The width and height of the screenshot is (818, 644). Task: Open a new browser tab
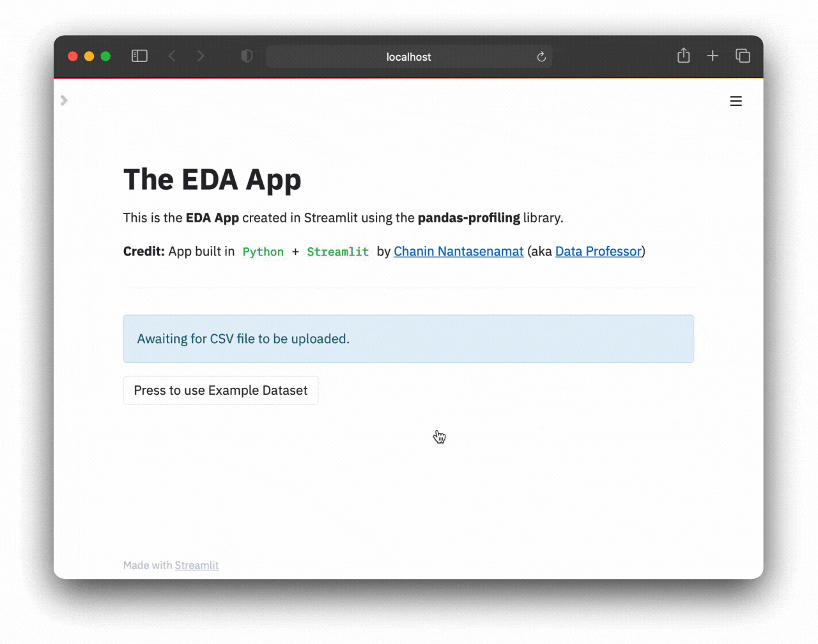[713, 56]
